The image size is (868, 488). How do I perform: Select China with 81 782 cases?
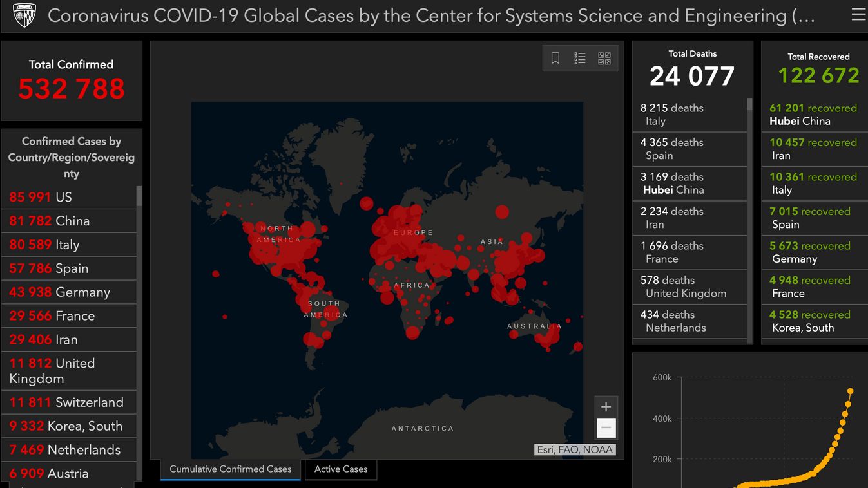tap(69, 221)
